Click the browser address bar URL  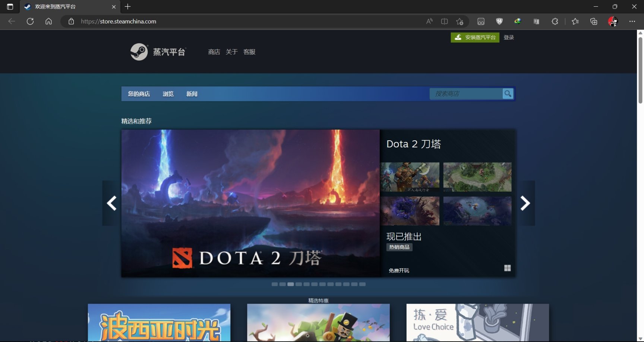[x=119, y=21]
